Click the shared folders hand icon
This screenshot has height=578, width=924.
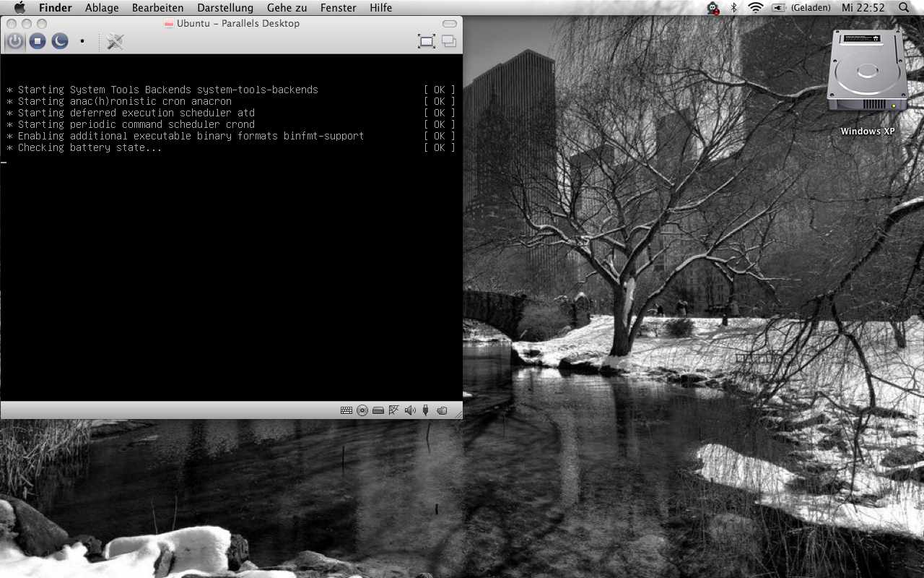442,410
